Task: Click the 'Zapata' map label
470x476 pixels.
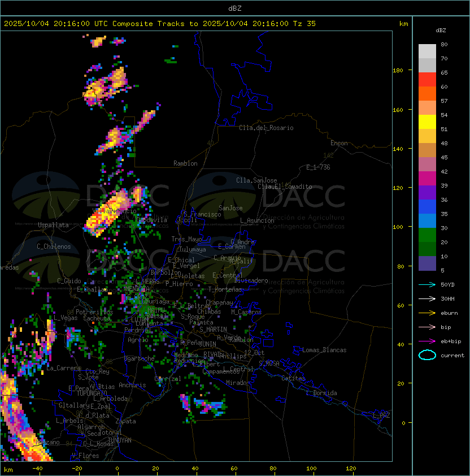Action: tap(125, 421)
